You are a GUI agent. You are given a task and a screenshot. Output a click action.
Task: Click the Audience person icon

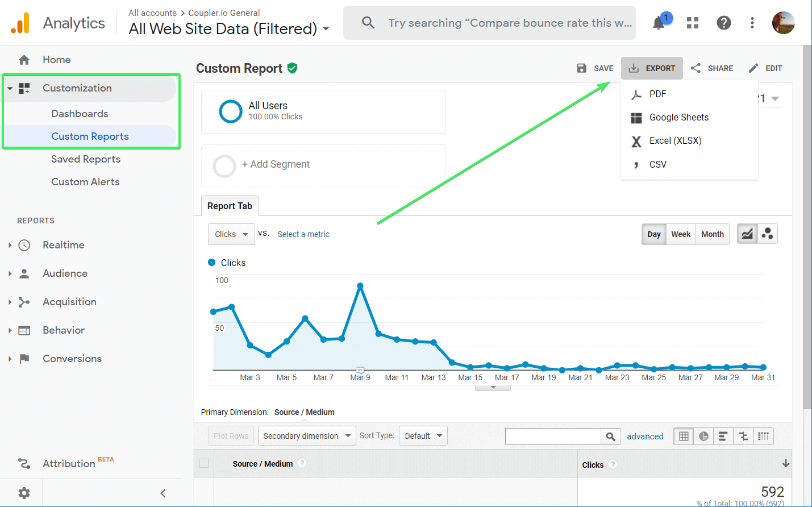click(24, 273)
